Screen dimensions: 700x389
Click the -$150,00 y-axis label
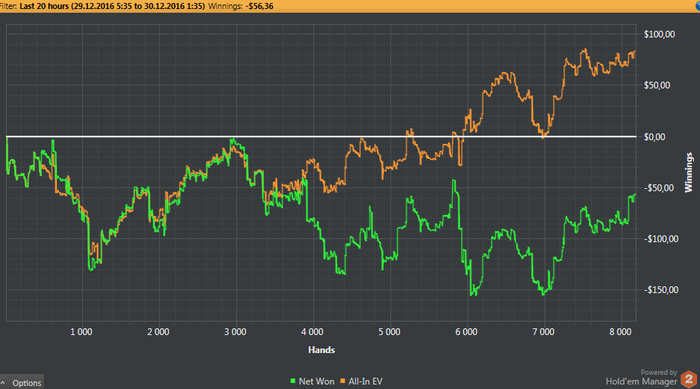point(661,290)
